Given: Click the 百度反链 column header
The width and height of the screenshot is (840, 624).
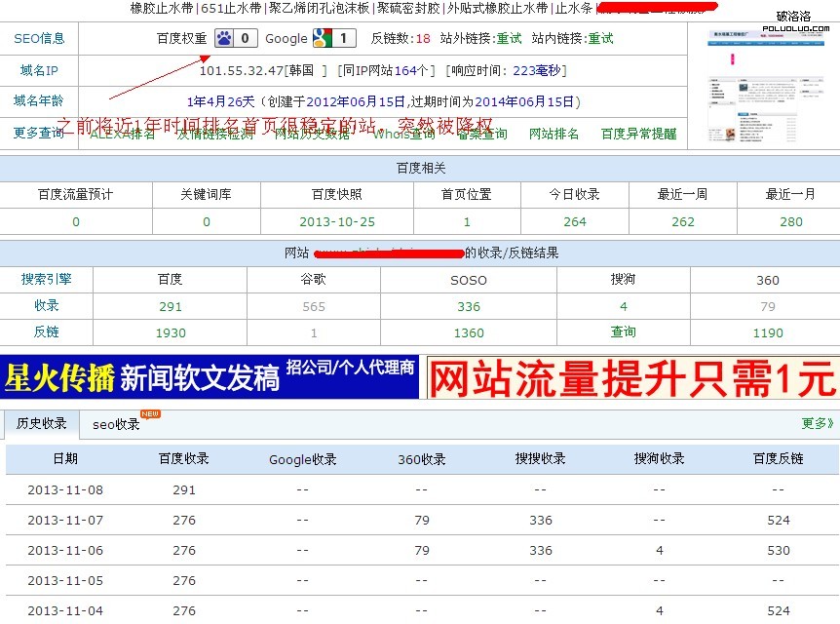Looking at the screenshot, I should click(x=779, y=459).
